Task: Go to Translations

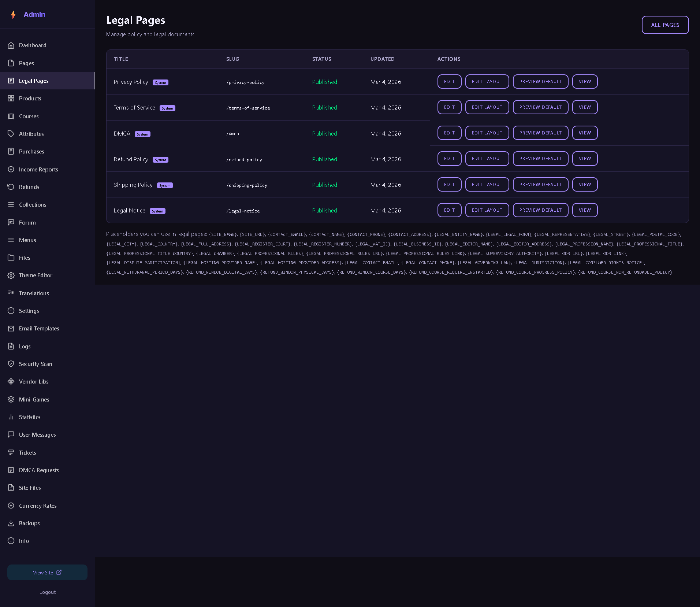Action: (47, 293)
